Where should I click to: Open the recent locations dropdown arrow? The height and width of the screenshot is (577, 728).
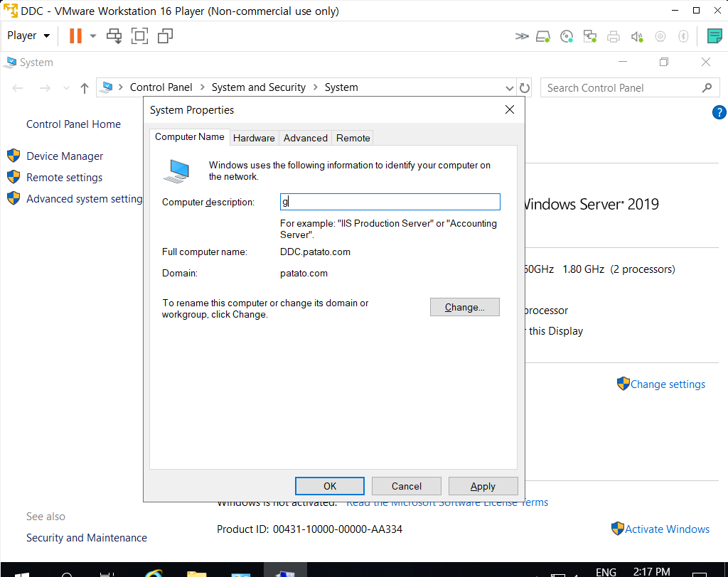pos(66,88)
